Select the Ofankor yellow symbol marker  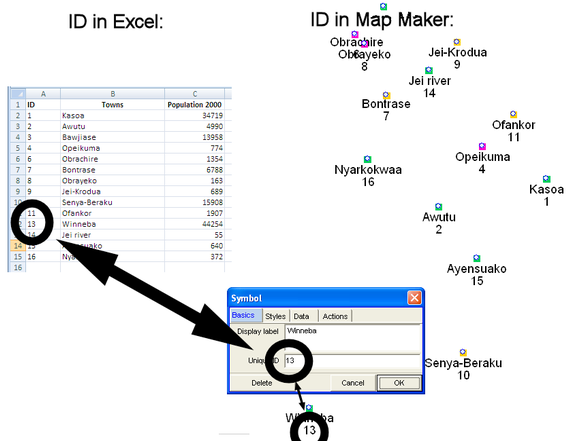(513, 114)
